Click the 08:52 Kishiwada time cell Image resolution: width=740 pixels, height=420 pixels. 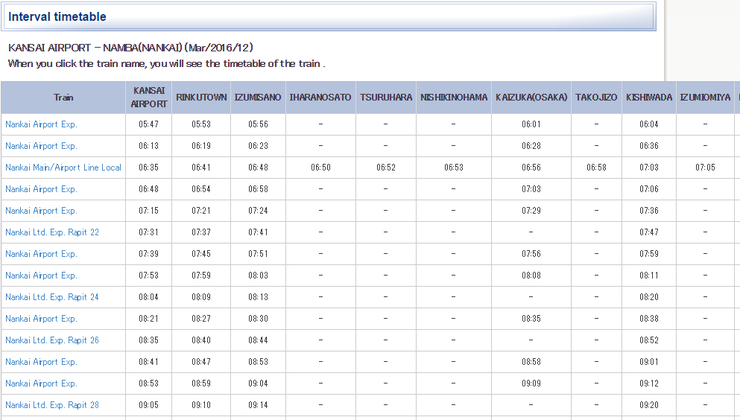click(649, 340)
